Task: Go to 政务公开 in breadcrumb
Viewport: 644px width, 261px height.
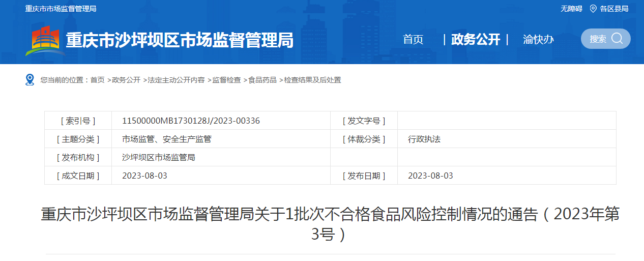Action: [126, 80]
